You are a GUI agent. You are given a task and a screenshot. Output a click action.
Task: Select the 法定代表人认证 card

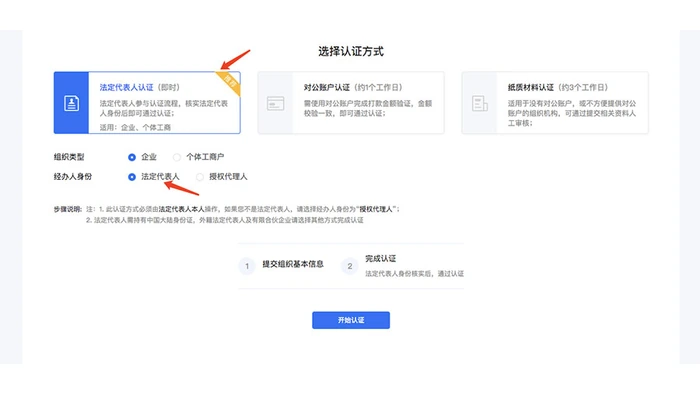pos(147,103)
